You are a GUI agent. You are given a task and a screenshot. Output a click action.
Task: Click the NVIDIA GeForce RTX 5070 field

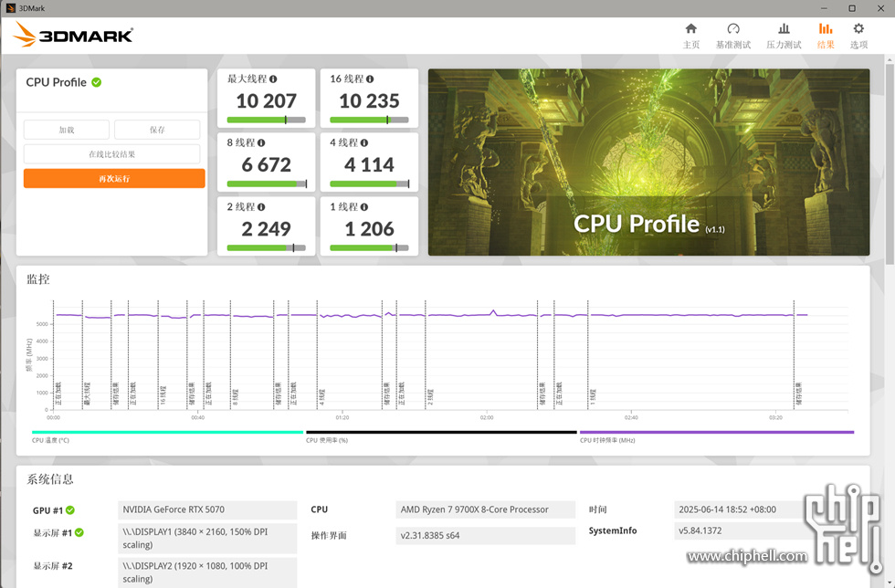207,509
